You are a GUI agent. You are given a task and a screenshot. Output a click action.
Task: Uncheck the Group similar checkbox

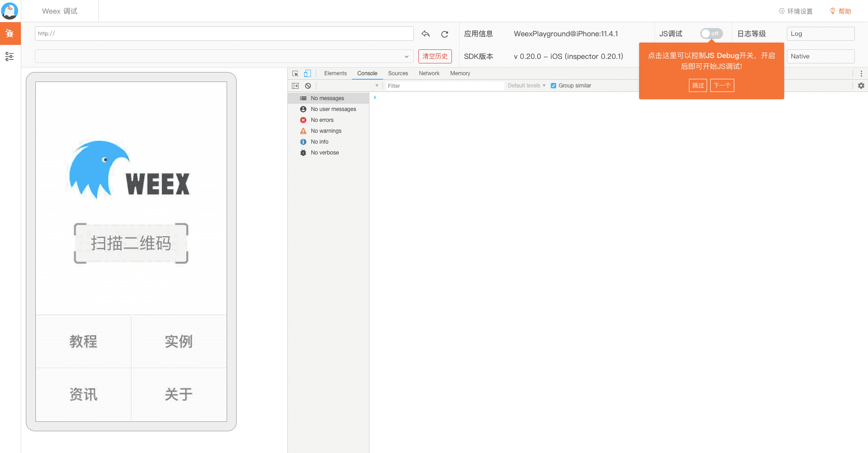click(x=553, y=86)
